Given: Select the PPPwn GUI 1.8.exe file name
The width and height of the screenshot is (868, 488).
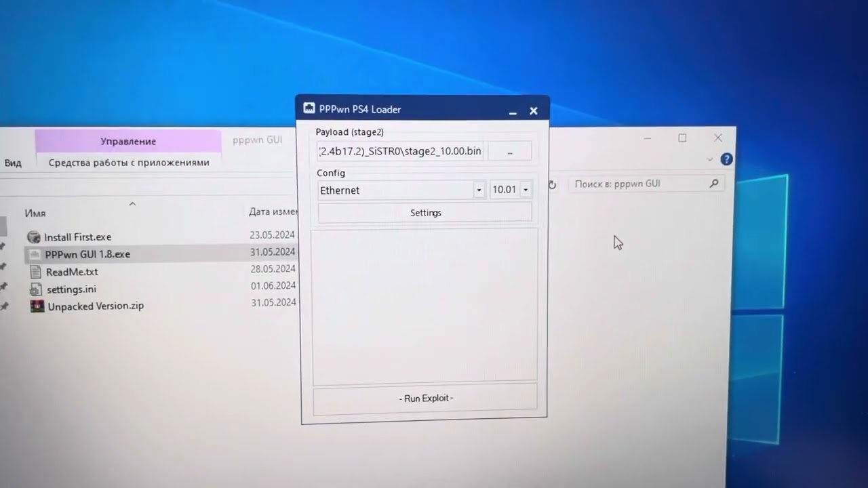Looking at the screenshot, I should click(x=87, y=254).
